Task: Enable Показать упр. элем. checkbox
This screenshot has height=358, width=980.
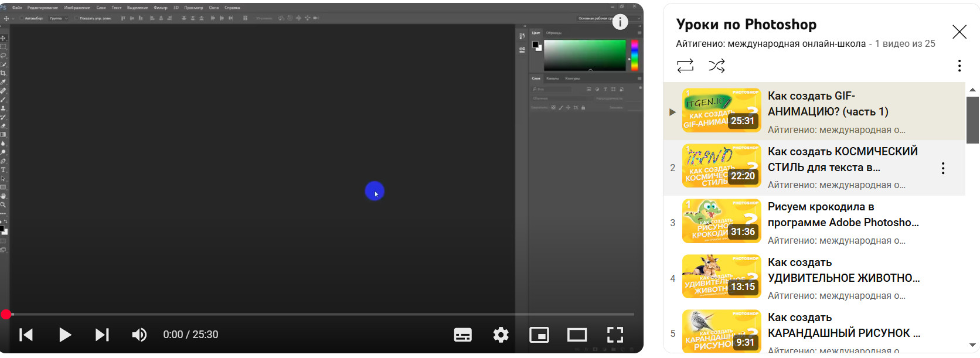Action: pyautogui.click(x=77, y=18)
